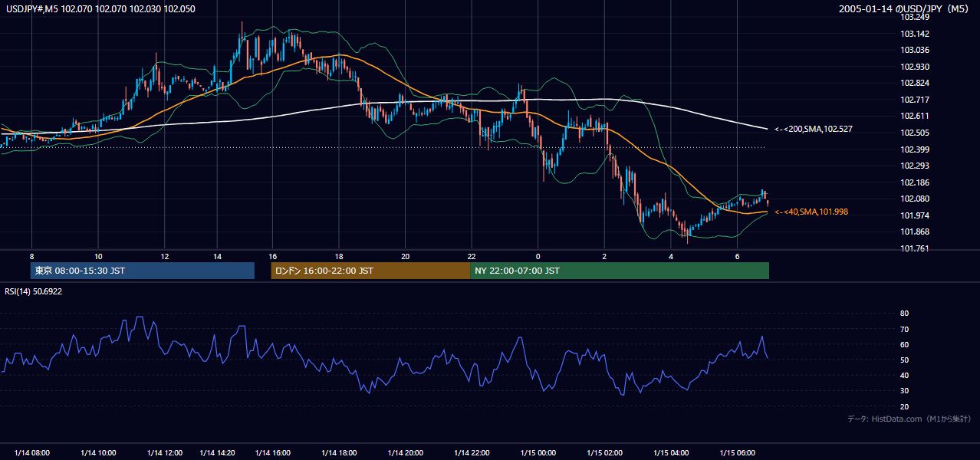Click hour tick 18 under price chart
Image resolution: width=980 pixels, height=460 pixels.
(339, 256)
